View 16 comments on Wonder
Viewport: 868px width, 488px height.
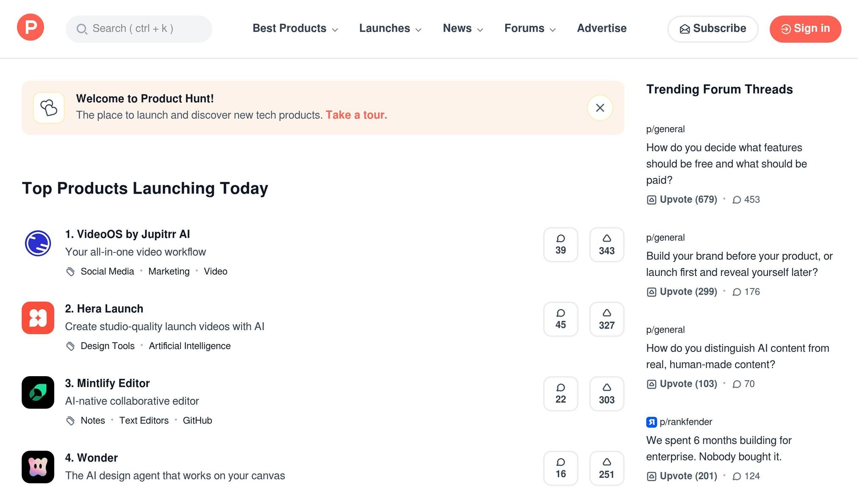pos(560,469)
